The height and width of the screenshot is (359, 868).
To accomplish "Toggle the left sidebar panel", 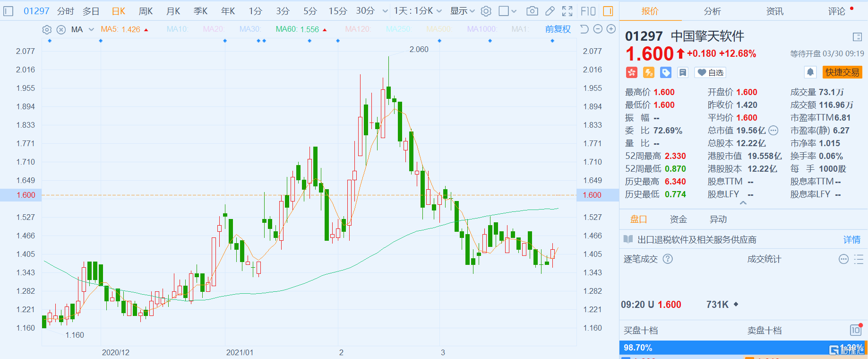I will (9, 11).
